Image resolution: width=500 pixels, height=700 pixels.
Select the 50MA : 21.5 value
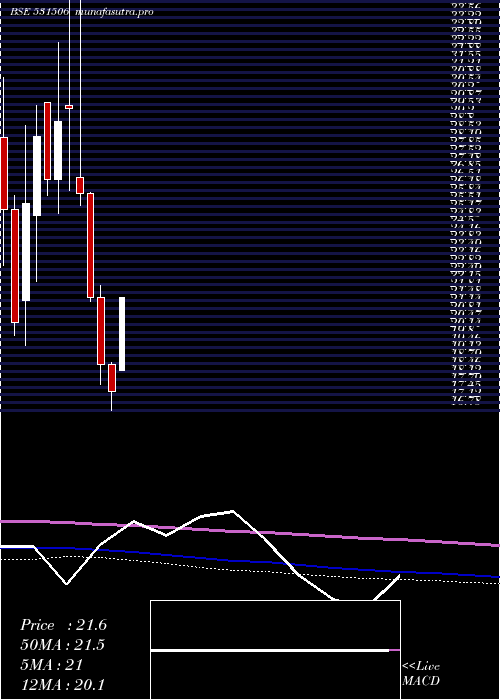(x=62, y=646)
